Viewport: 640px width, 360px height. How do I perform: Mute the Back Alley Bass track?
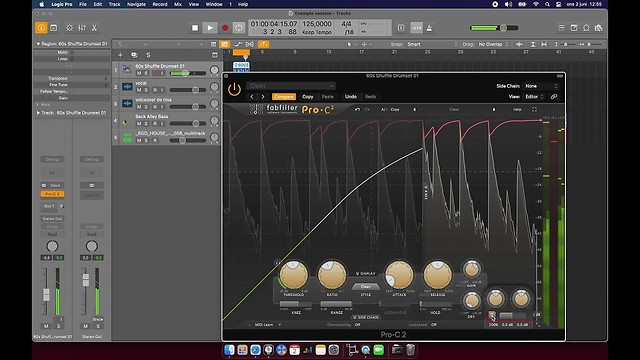pos(139,123)
